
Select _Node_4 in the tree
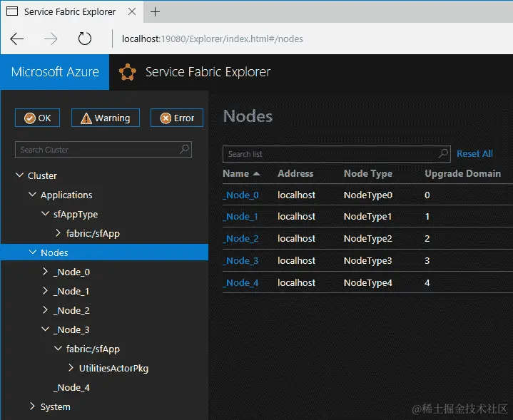click(x=71, y=388)
